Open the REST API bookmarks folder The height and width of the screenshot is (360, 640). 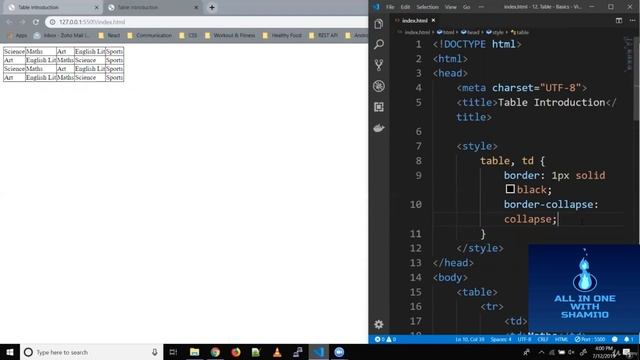[x=323, y=36]
